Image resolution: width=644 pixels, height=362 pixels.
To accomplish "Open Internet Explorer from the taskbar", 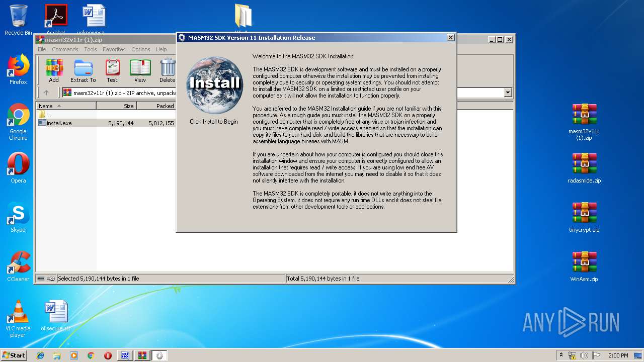I will tap(40, 355).
